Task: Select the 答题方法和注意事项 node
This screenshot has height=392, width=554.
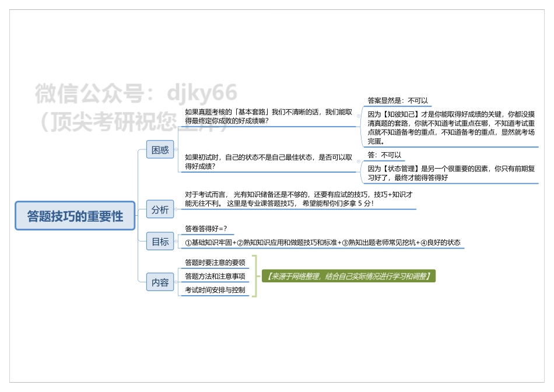Action: tap(215, 276)
